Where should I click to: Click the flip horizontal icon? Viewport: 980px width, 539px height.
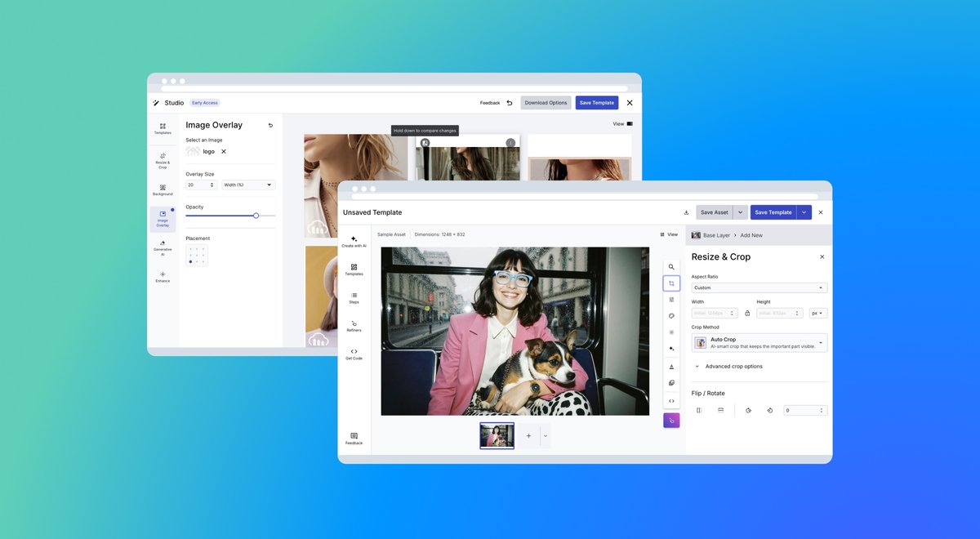[x=699, y=410]
